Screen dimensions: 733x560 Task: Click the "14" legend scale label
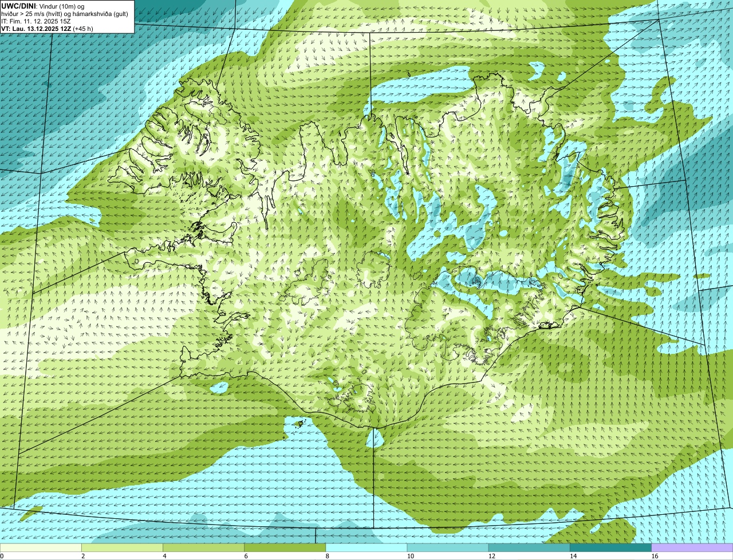[573, 556]
